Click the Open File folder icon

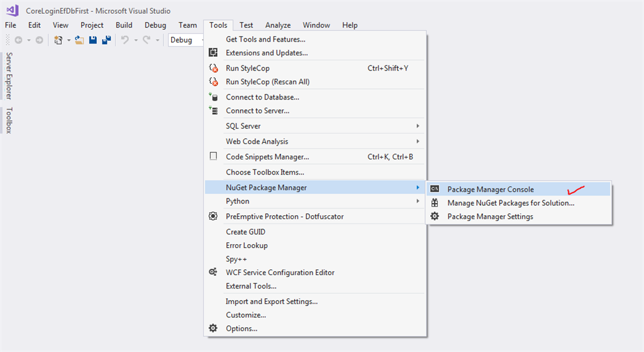[79, 40]
